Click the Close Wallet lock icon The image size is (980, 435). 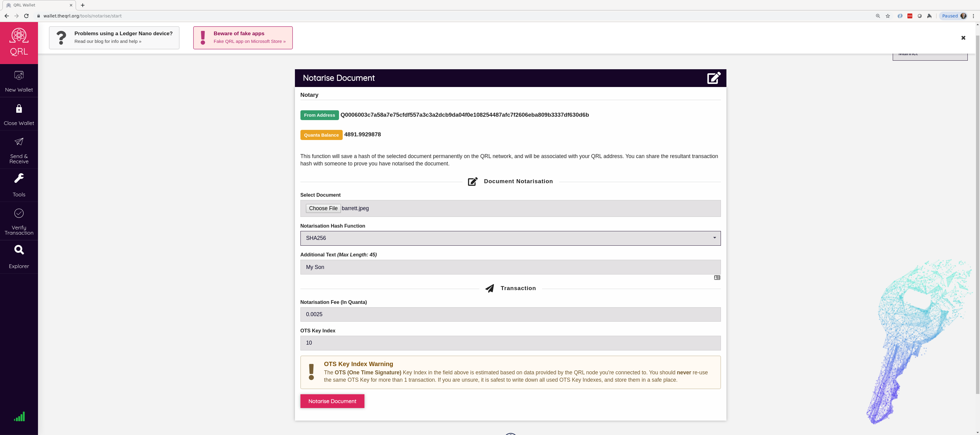tap(19, 109)
